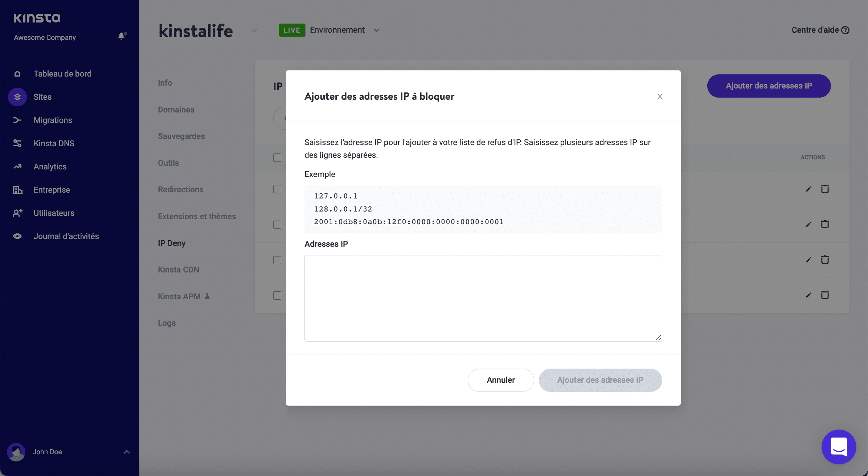Viewport: 868px width, 476px height.
Task: Open Analytics using its sidebar icon
Action: 17,166
